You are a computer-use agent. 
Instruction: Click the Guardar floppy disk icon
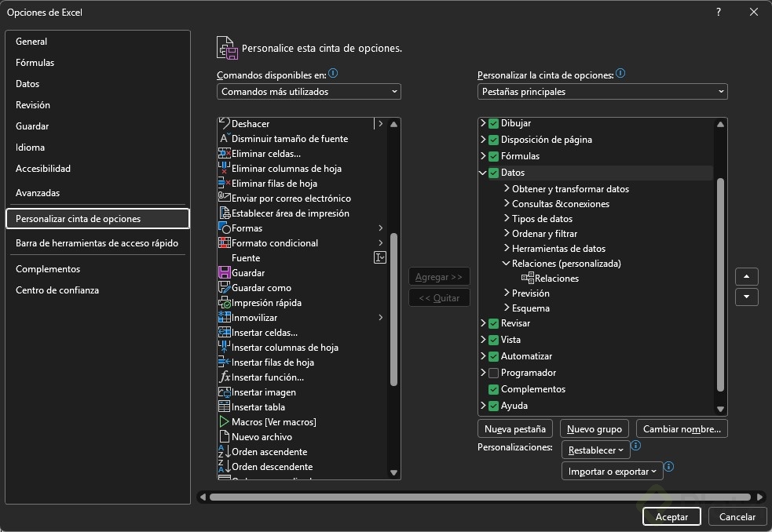click(225, 272)
